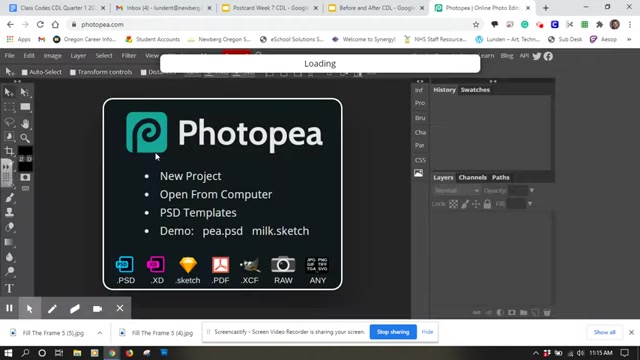Click New Project on the splash screen
The height and width of the screenshot is (360, 640).
(x=190, y=176)
